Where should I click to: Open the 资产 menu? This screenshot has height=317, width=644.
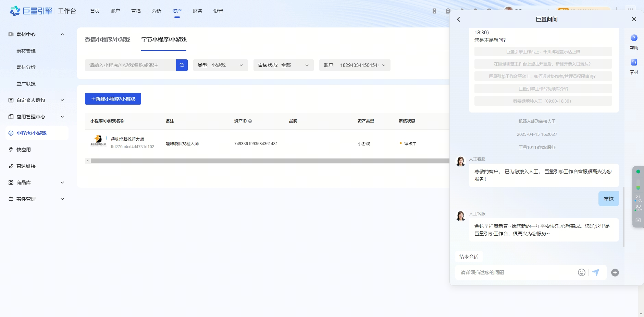click(177, 11)
